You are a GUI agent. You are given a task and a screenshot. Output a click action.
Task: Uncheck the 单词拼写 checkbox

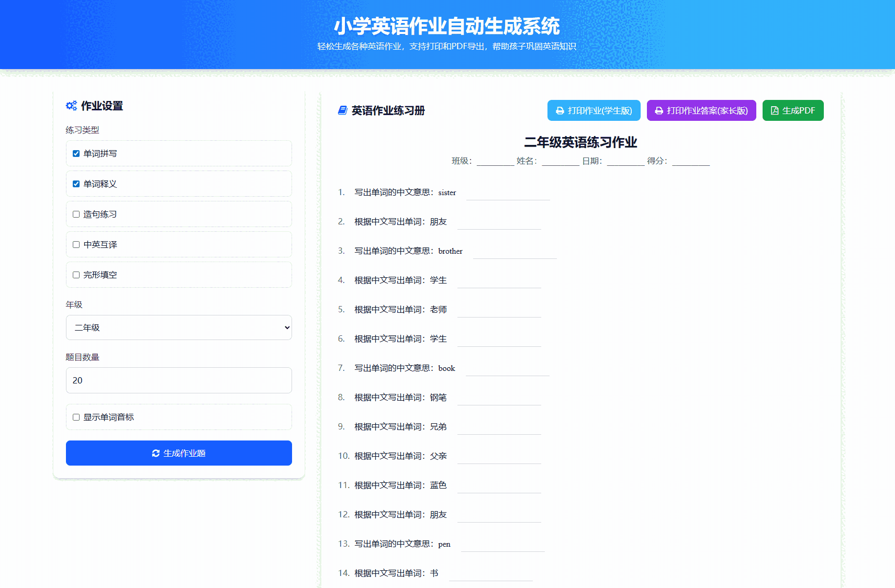click(76, 154)
